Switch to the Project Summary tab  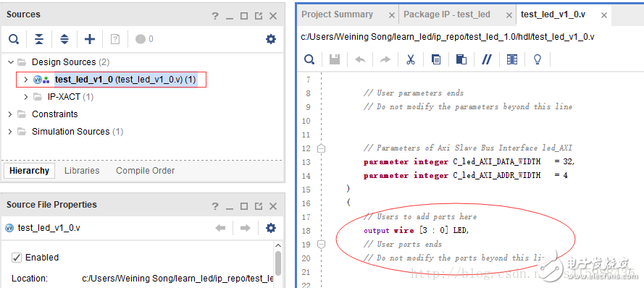coord(337,14)
